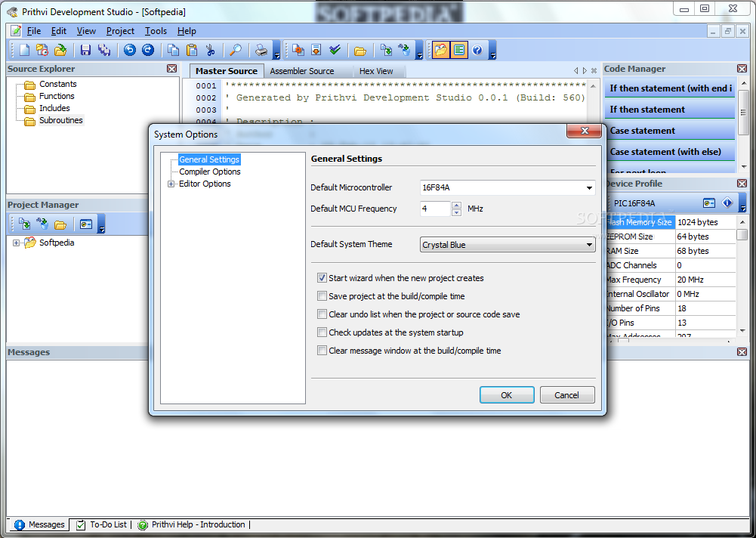Open the Project menu
This screenshot has height=538, width=756.
click(120, 31)
